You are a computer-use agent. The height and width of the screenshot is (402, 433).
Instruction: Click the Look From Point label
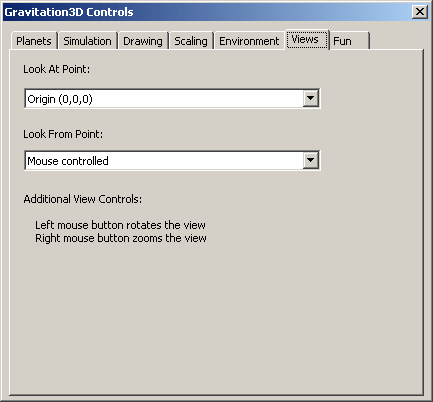point(63,134)
